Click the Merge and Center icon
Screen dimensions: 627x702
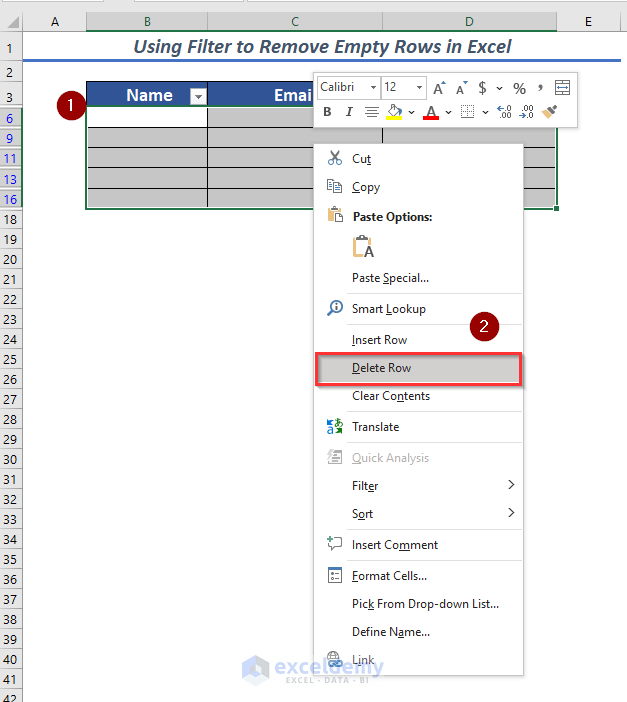coord(563,87)
